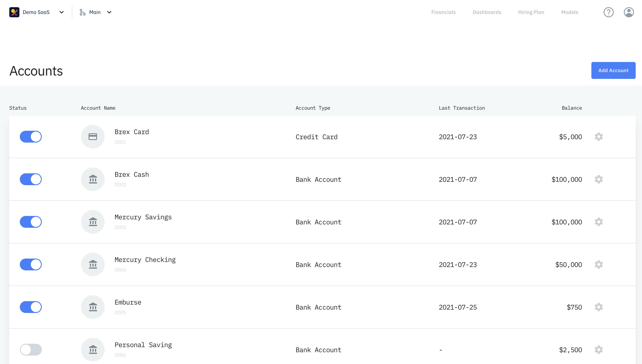Select the Personal Saving account name
This screenshot has width=642, height=364.
[143, 345]
